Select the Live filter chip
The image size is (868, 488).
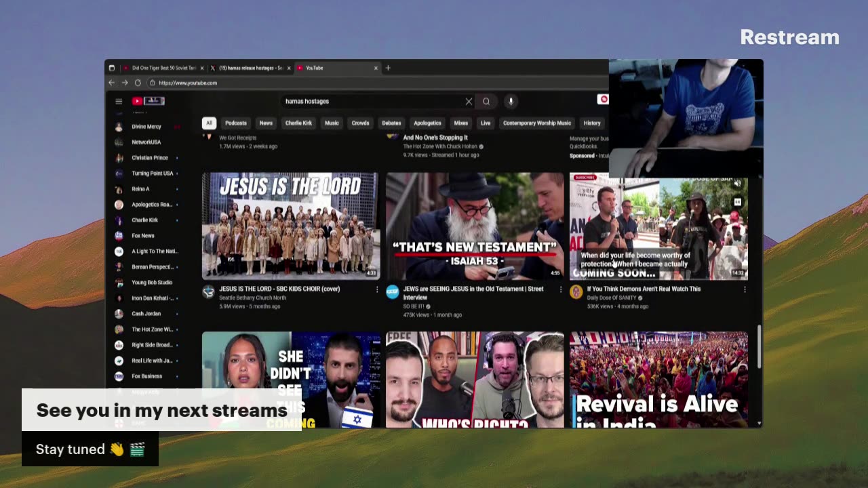[x=486, y=123]
